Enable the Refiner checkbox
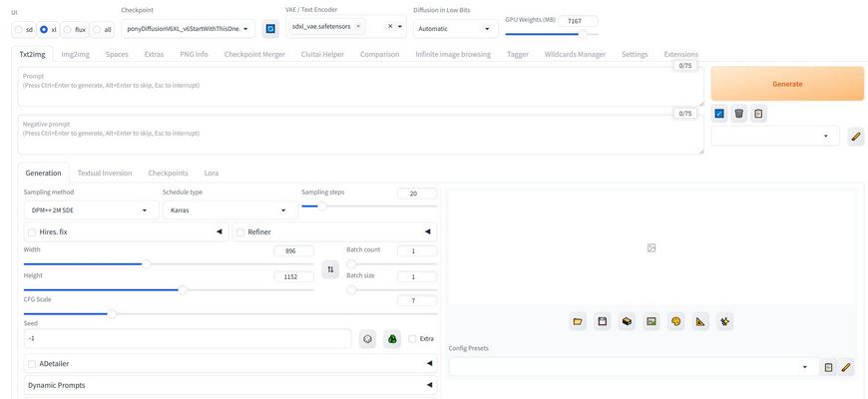Viewport: 868px width, 399px height. pos(240,232)
